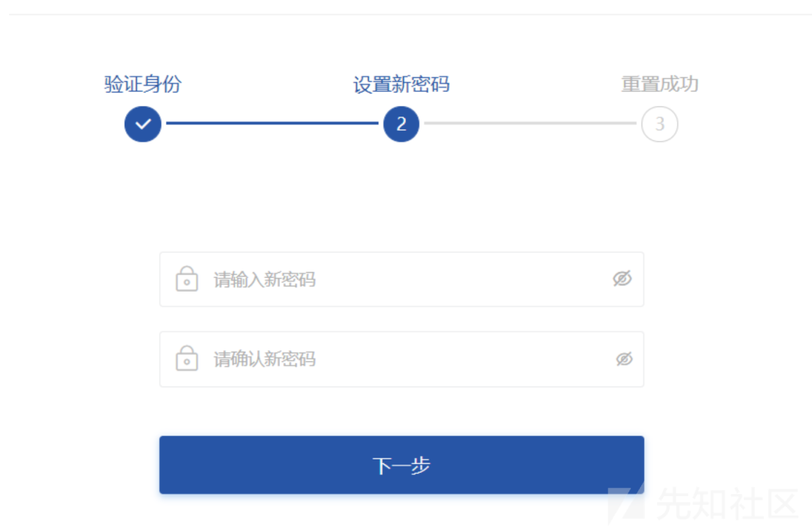Screen dimensions: 812x530
Task: Click the lock icon in confirm password field
Action: (x=187, y=358)
